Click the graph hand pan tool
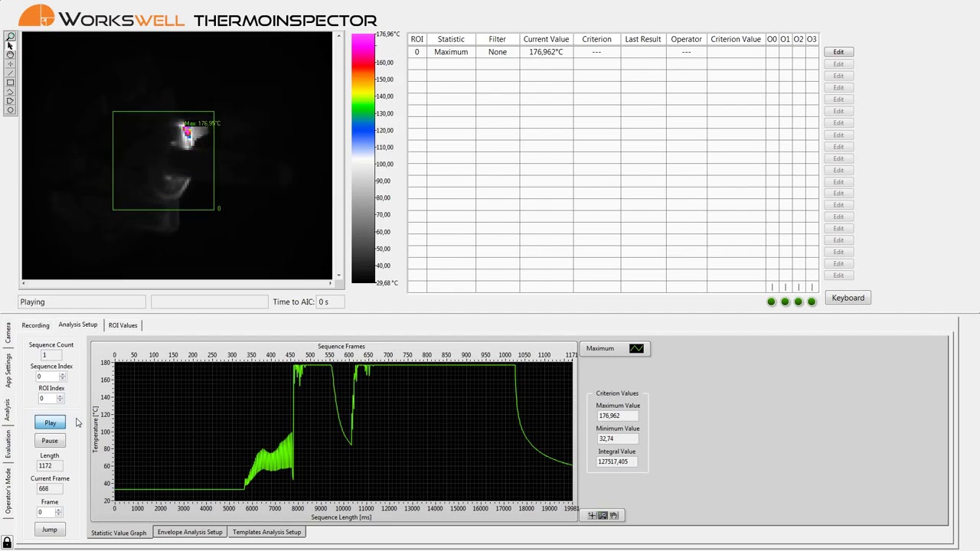This screenshot has height=551, width=980. pos(613,515)
